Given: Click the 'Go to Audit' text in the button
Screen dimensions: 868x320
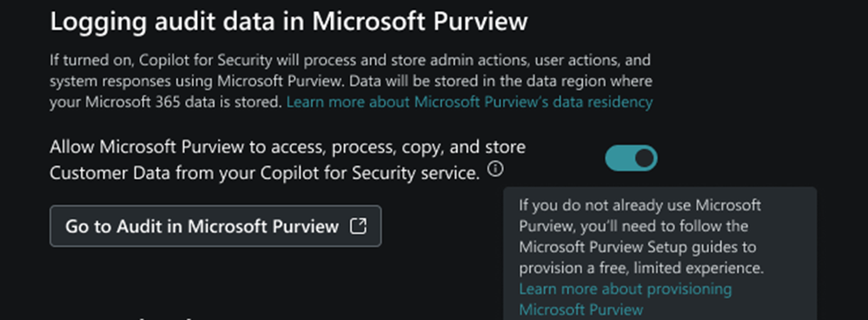Looking at the screenshot, I should pos(123,226).
